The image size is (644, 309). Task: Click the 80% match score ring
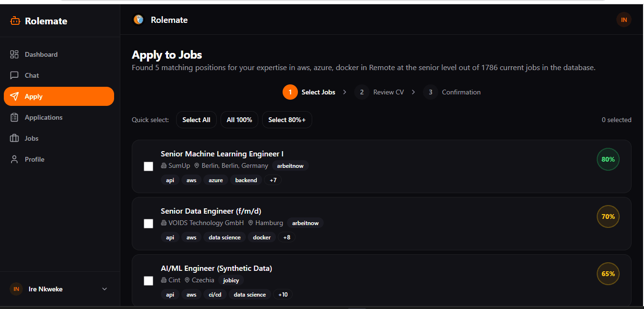pos(608,159)
